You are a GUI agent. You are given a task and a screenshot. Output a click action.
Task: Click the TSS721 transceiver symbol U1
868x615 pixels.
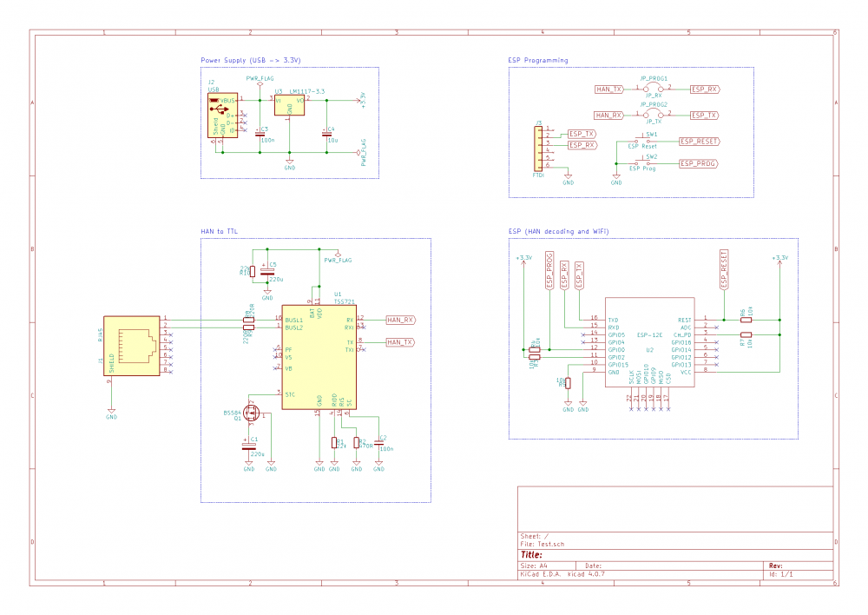point(319,356)
